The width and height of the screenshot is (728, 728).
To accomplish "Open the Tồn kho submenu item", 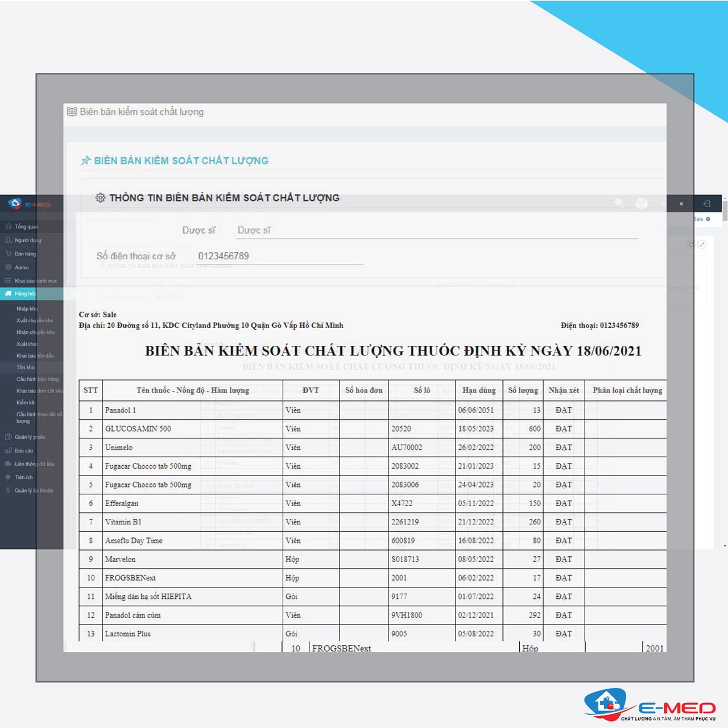I will 26,367.
